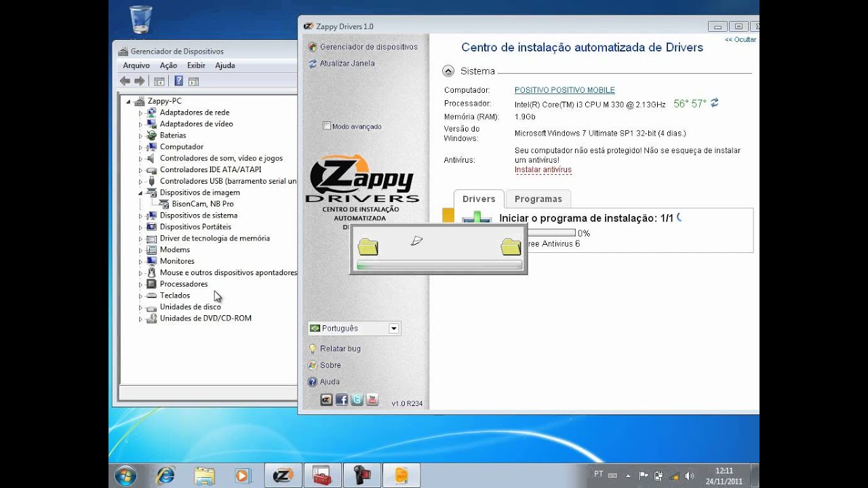Collapse the Sistema section chevron
Image resolution: width=868 pixels, height=488 pixels.
coord(448,70)
